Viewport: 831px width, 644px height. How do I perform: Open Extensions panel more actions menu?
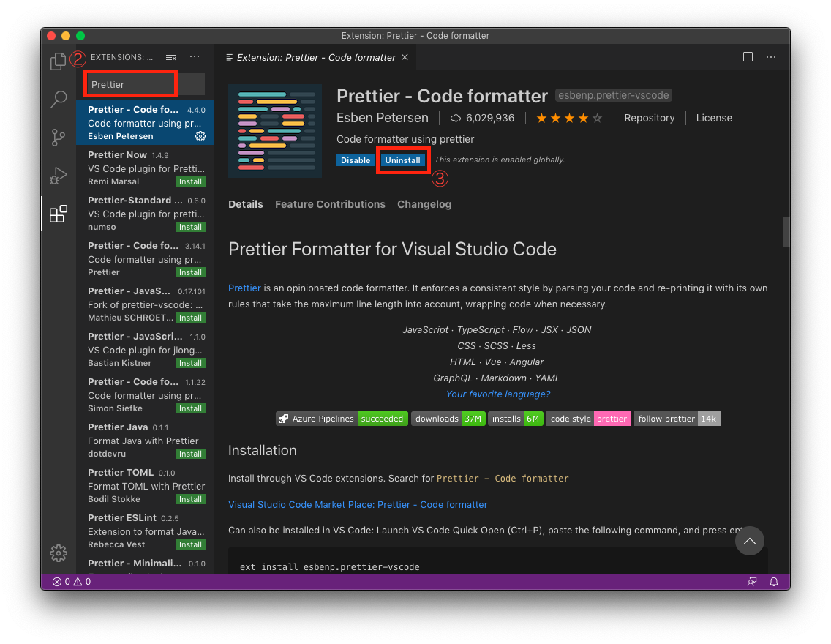coord(195,56)
